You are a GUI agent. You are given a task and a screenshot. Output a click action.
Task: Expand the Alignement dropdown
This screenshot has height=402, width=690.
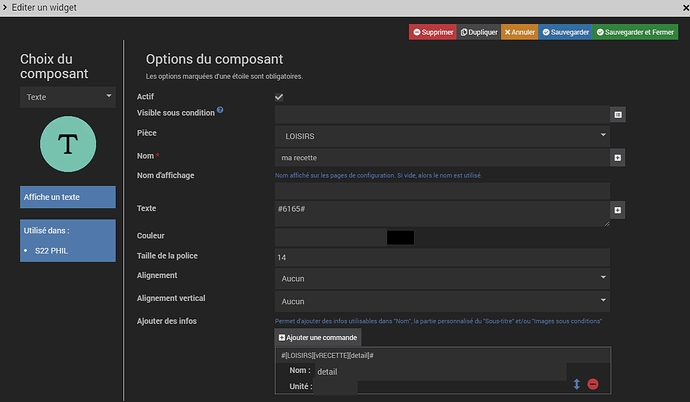pyautogui.click(x=441, y=278)
